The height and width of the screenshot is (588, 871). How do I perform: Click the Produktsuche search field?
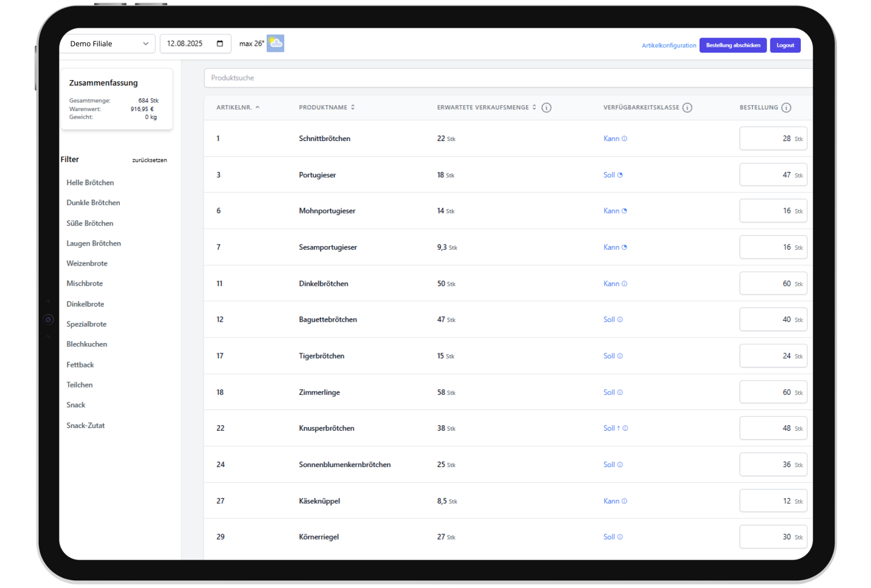coord(508,78)
